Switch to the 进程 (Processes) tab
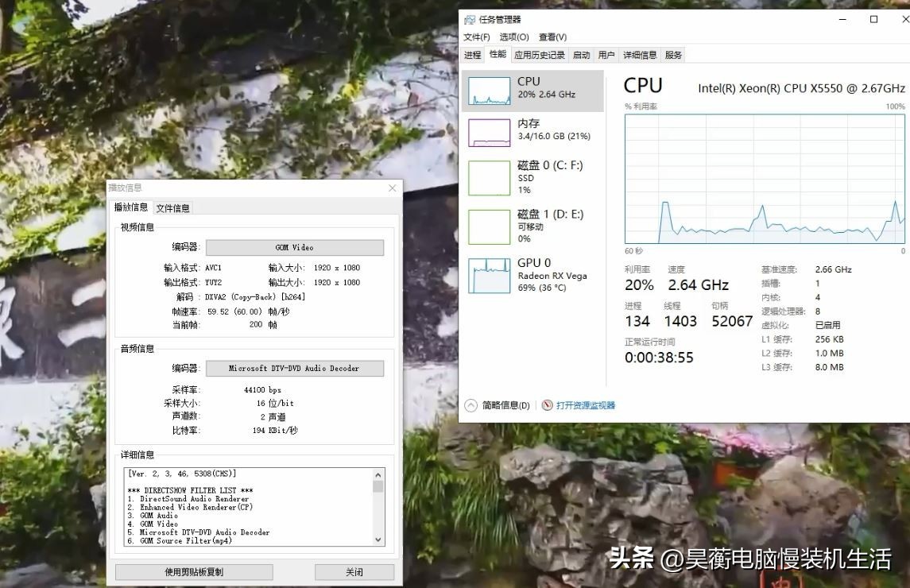Image resolution: width=910 pixels, height=588 pixels. 474,54
